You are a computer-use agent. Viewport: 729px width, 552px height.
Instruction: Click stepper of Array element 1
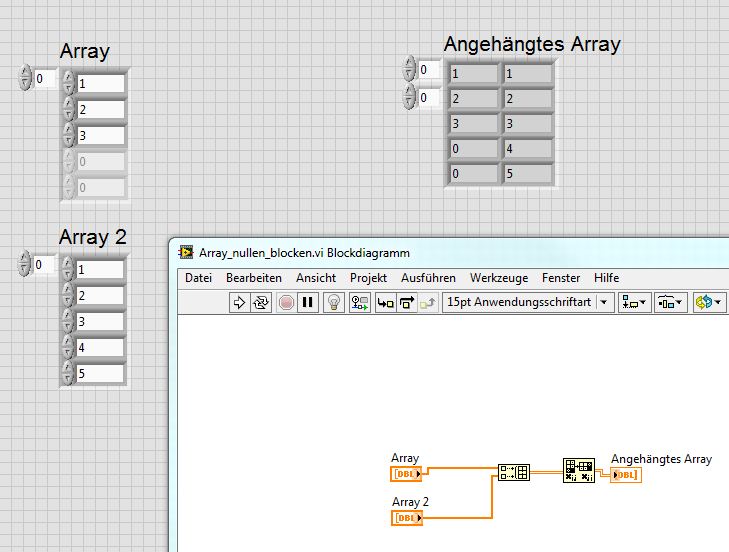pyautogui.click(x=68, y=83)
